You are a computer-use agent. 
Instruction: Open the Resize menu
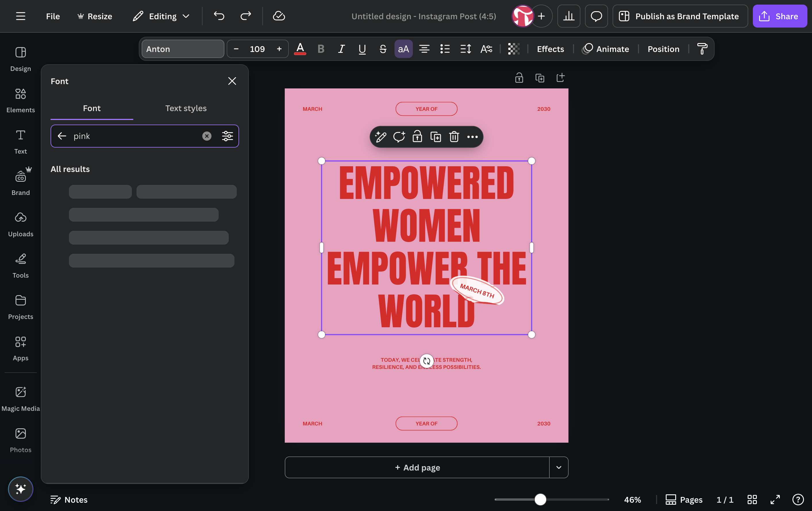pyautogui.click(x=95, y=16)
